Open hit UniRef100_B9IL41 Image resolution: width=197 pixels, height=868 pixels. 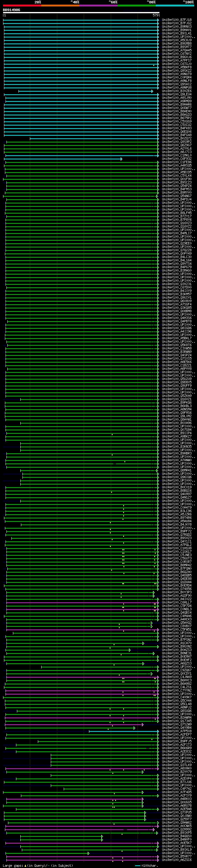[176, 34]
